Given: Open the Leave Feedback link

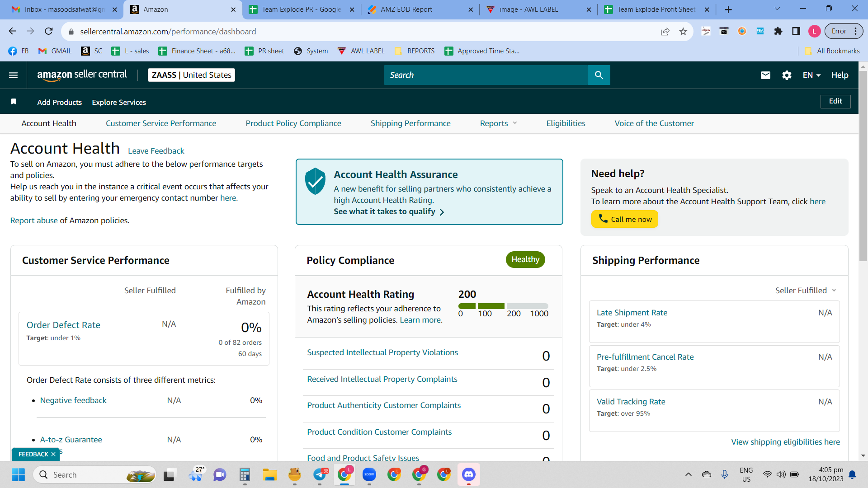Looking at the screenshot, I should tap(156, 151).
